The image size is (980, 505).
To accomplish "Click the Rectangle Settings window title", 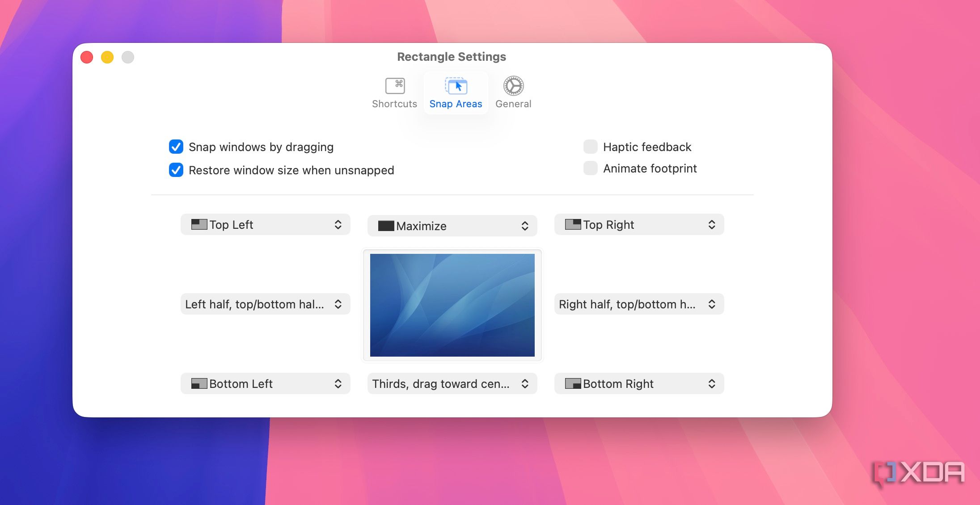I will [452, 57].
